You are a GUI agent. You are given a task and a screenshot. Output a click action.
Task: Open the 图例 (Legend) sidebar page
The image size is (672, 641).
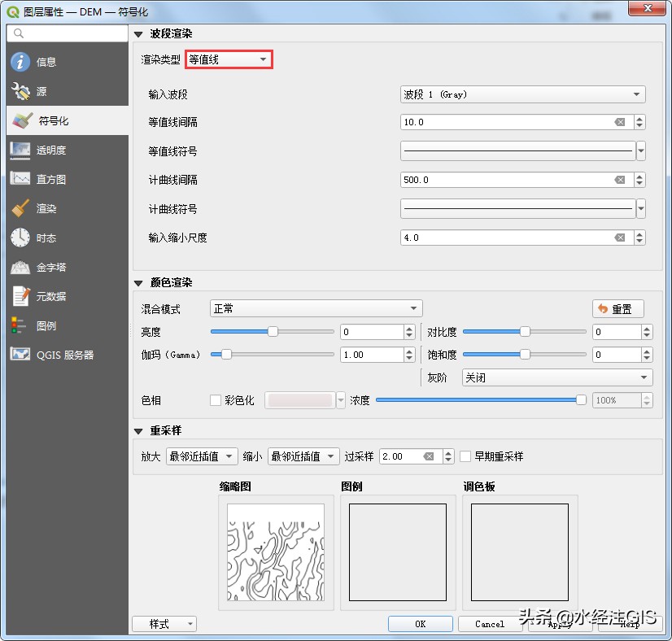pos(68,325)
